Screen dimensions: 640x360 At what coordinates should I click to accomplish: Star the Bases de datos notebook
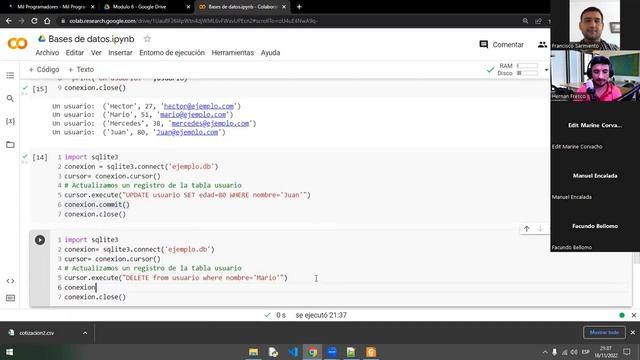[147, 39]
